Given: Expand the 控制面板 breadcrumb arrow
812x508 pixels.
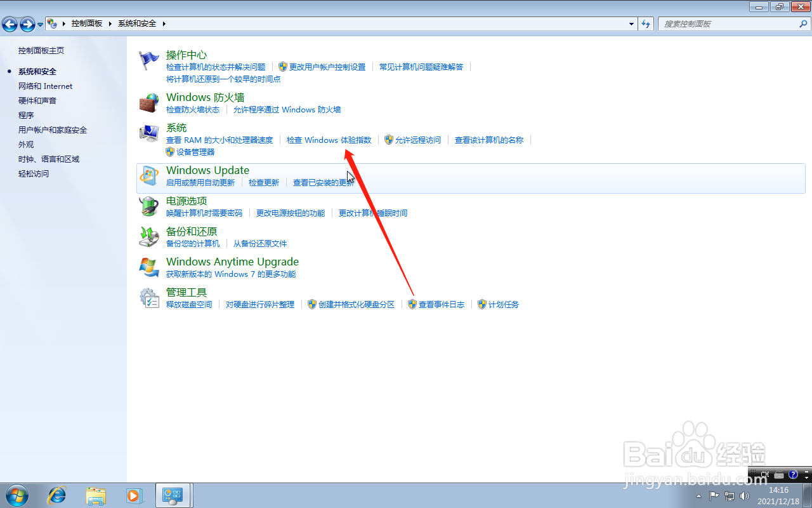Looking at the screenshot, I should pos(110,23).
